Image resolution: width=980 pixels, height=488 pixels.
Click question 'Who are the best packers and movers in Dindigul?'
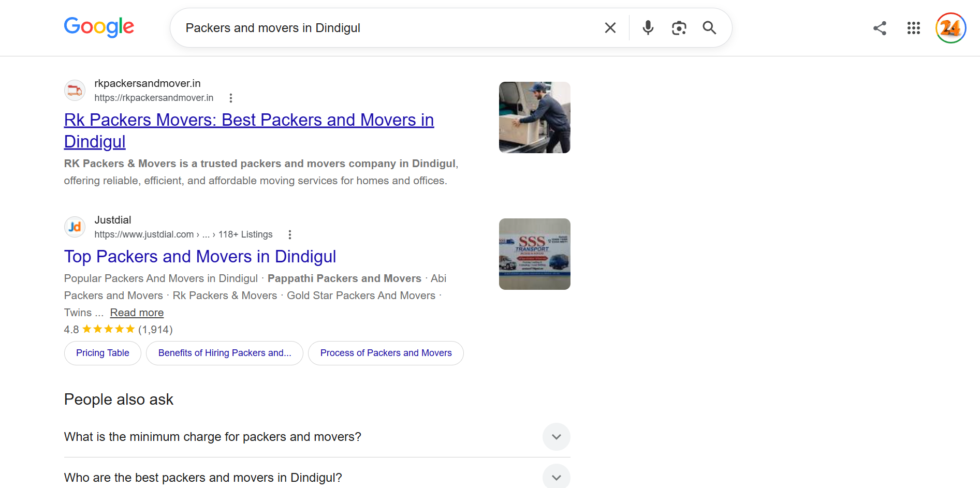click(x=203, y=478)
